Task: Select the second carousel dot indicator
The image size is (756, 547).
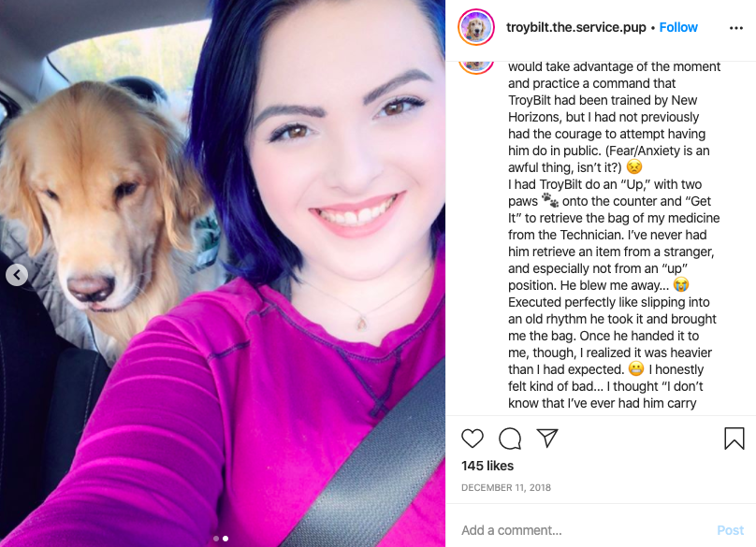Action: (225, 539)
